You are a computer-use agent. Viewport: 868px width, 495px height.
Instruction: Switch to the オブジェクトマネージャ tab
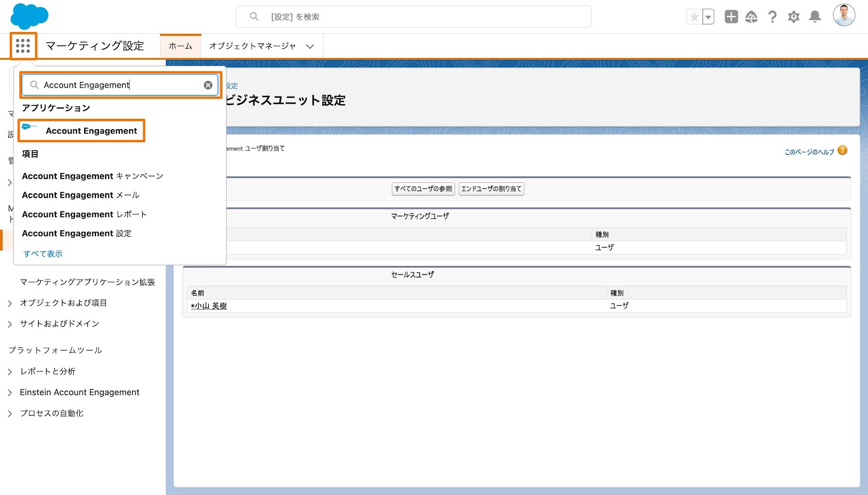[252, 46]
